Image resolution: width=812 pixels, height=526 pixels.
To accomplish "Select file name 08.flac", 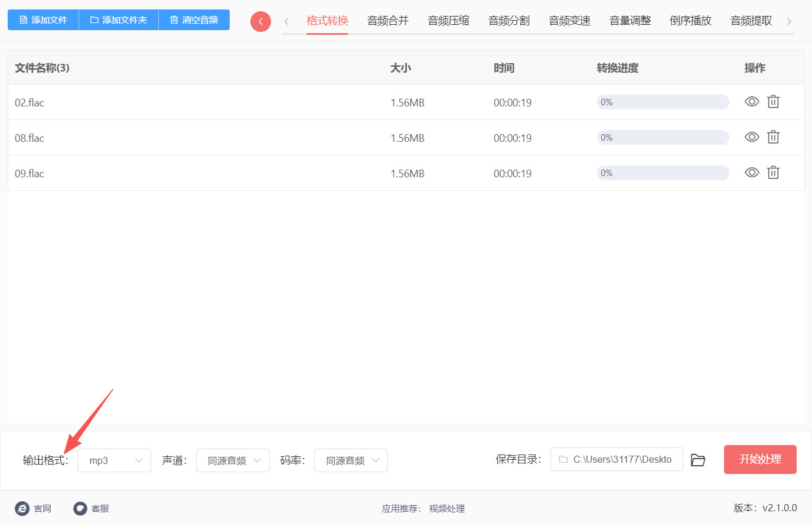I will (x=30, y=138).
